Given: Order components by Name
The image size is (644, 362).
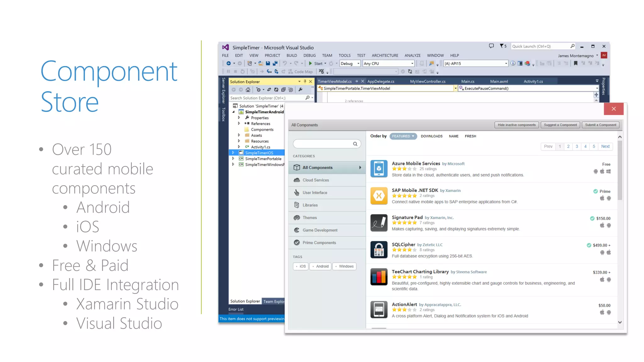Looking at the screenshot, I should click(453, 136).
